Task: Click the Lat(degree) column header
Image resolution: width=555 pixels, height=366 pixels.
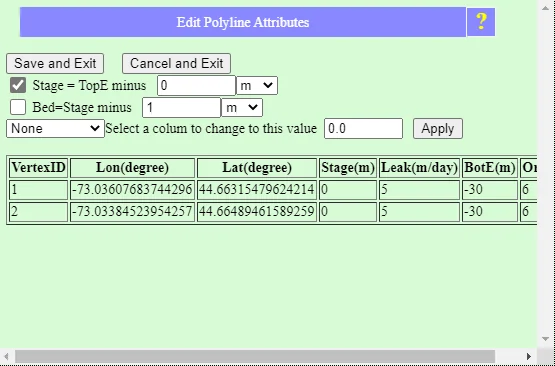Action: pyautogui.click(x=257, y=168)
